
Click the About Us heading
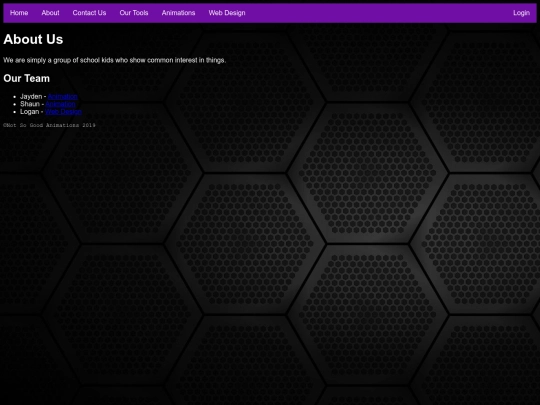click(33, 39)
